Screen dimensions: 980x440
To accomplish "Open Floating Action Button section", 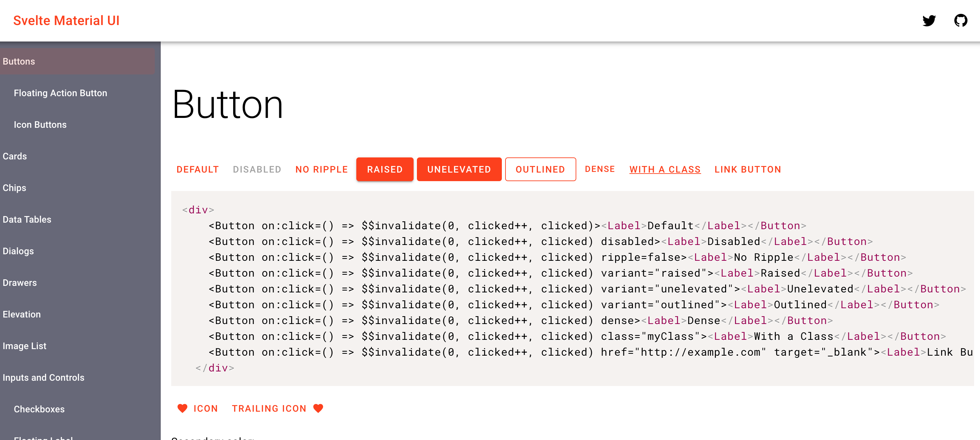I will click(x=61, y=93).
